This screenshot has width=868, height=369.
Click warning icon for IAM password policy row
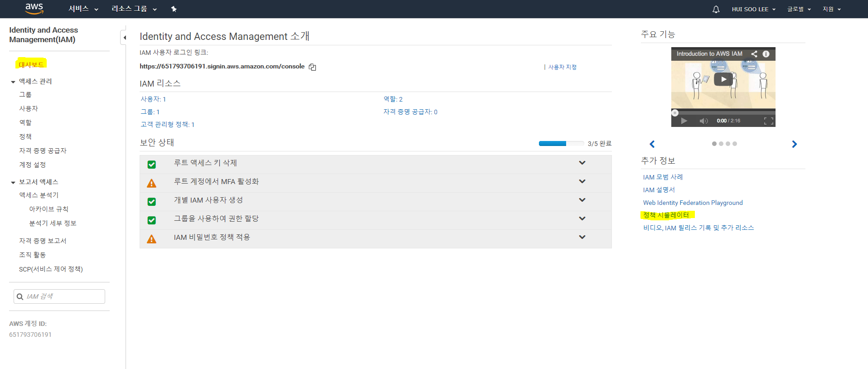152,239
